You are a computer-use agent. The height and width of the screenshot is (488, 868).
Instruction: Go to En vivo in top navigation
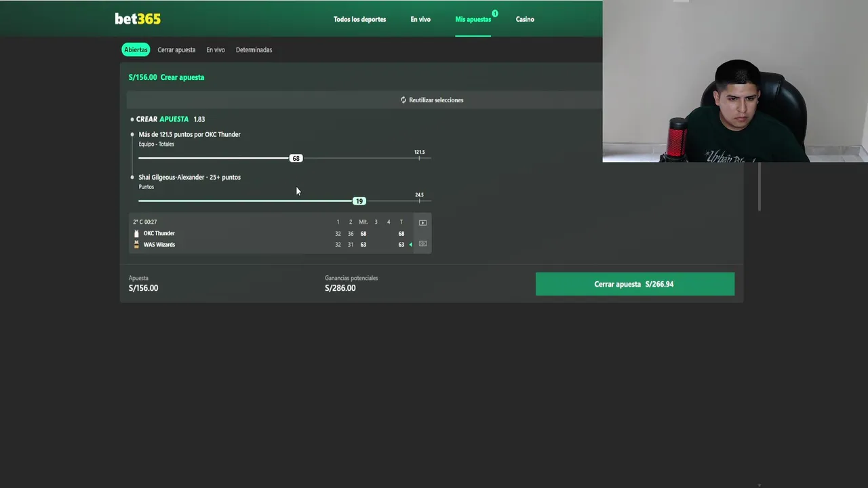pyautogui.click(x=420, y=19)
